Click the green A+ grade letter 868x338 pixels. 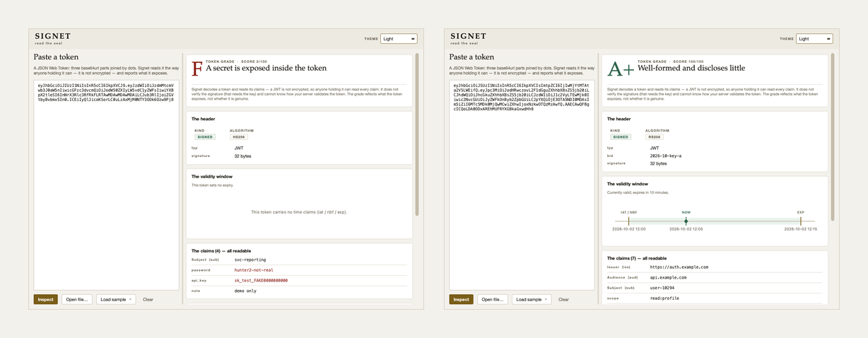point(621,69)
